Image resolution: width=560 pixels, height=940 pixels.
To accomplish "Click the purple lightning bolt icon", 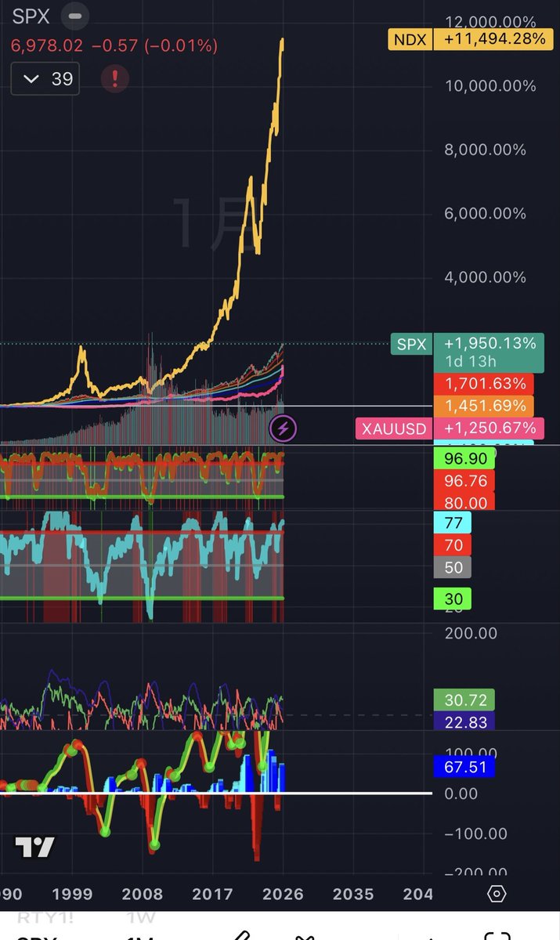I will coord(283,428).
